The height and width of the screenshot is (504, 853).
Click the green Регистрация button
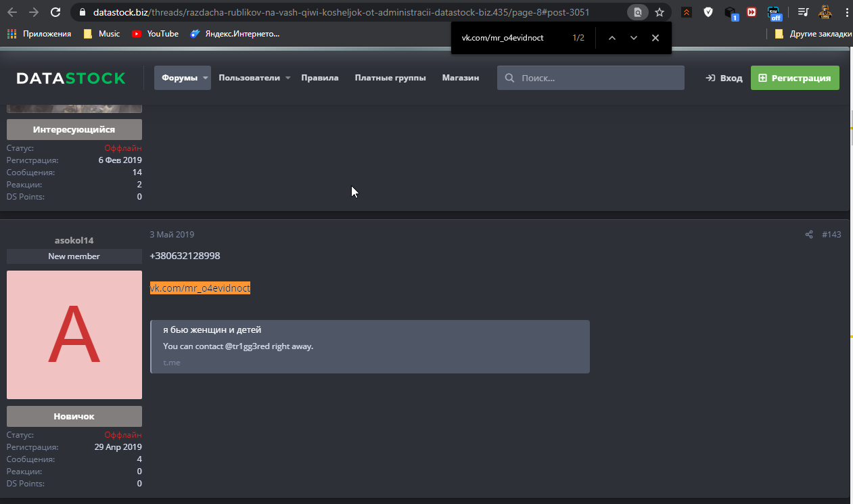click(795, 78)
